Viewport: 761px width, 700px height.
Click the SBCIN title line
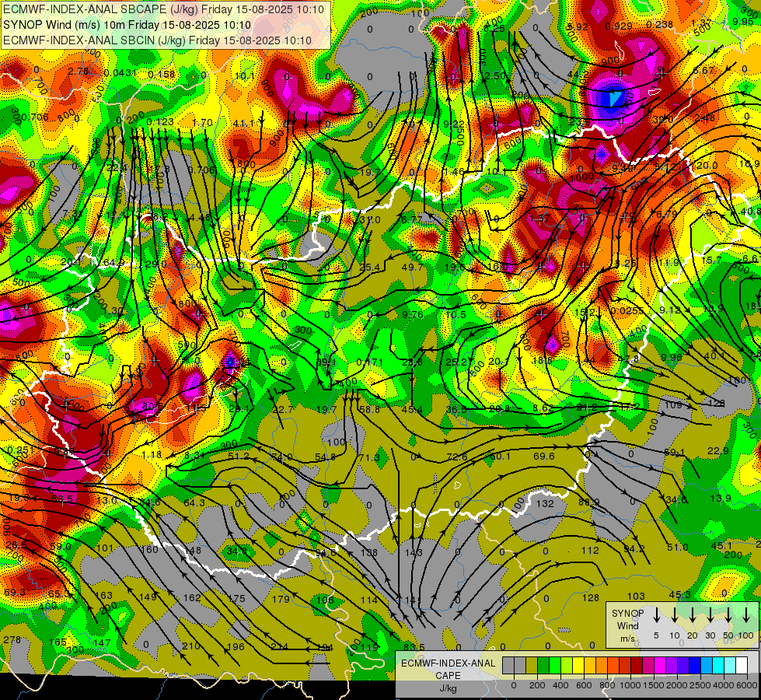[157, 40]
